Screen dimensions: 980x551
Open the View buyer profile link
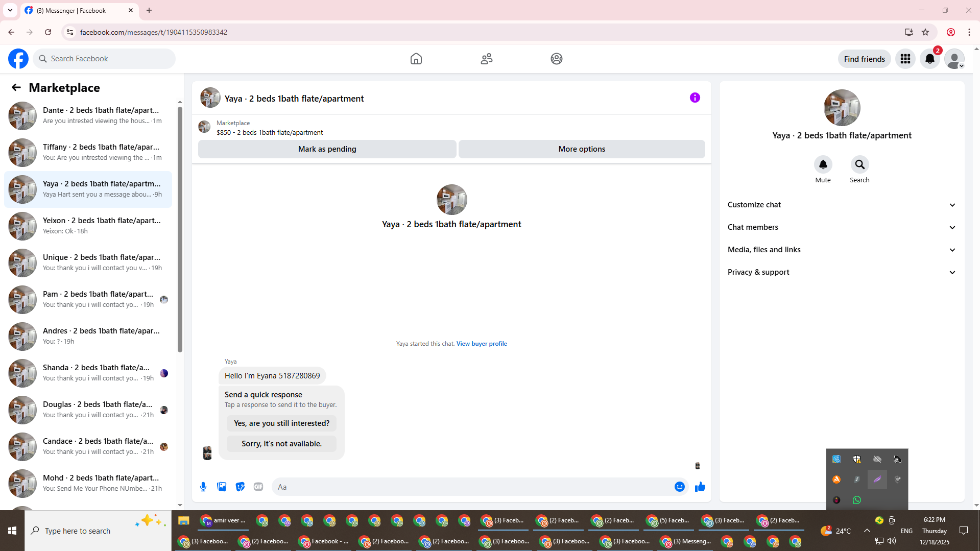482,344
